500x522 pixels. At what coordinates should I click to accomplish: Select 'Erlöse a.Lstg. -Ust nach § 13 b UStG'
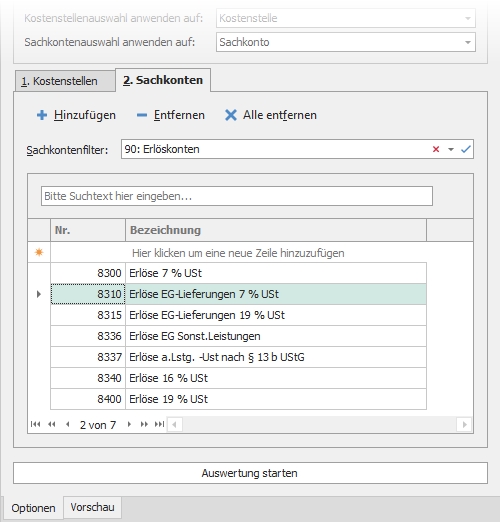276,357
